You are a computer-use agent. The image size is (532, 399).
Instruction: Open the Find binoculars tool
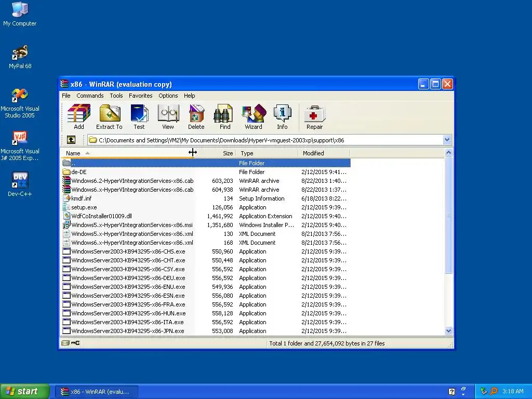[x=224, y=117]
